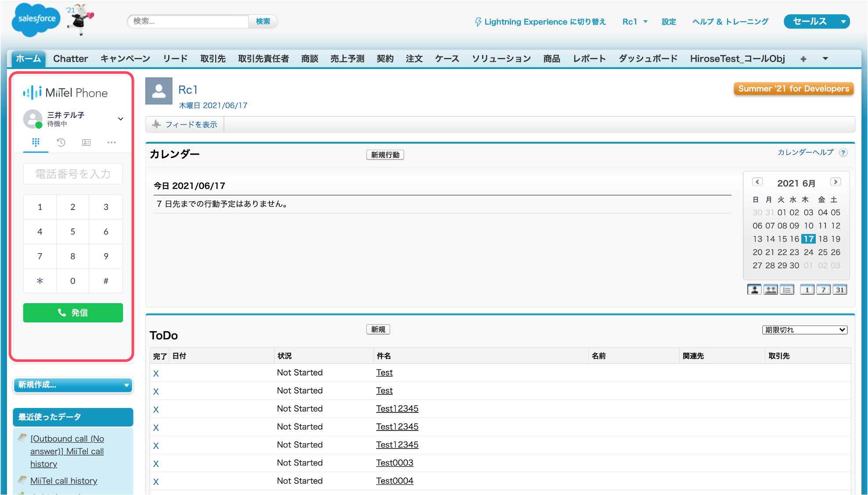Screen dimensions: 868x495
Task: Switch calendar to week view (7)
Action: (823, 289)
